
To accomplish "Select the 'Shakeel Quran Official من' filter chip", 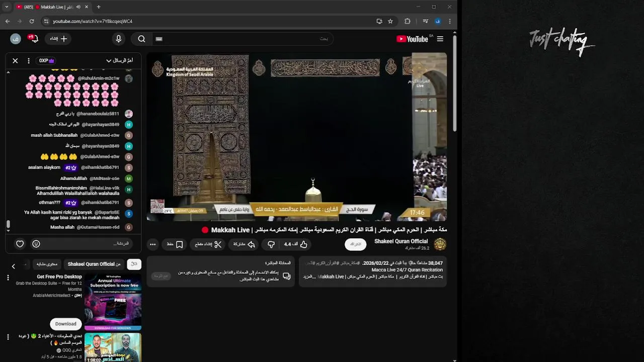I will [94, 264].
